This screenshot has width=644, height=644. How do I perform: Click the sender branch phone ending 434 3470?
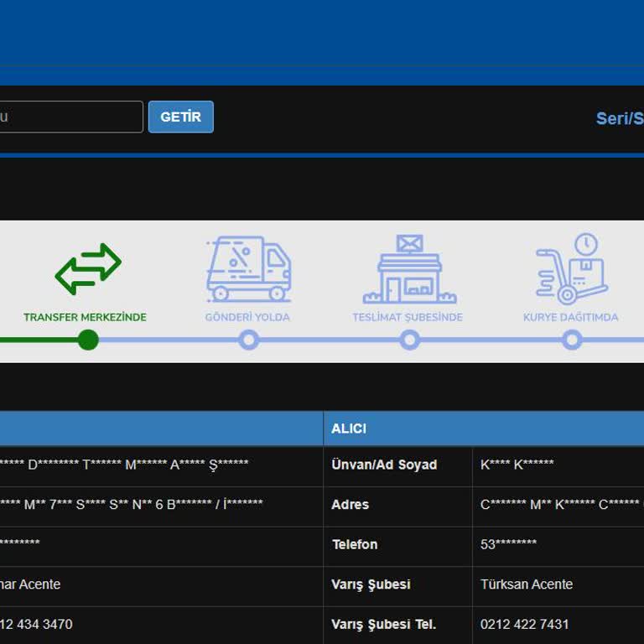(37, 624)
